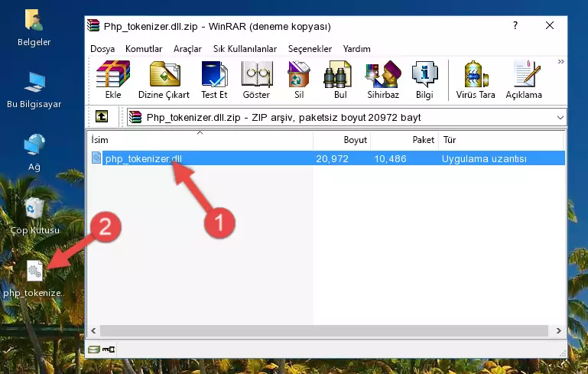Sort by the Boyut column header
Image resolution: width=588 pixels, height=374 pixels.
(x=342, y=140)
